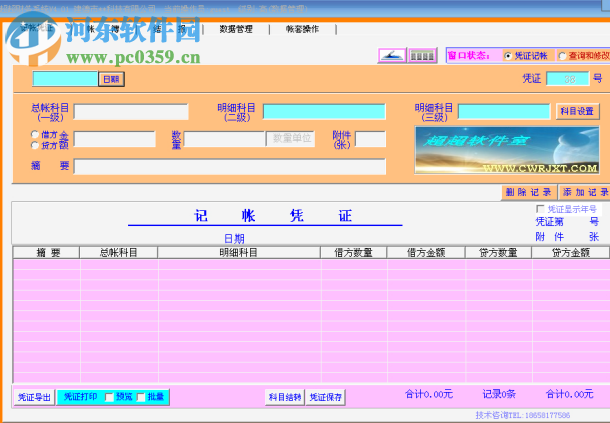Select the 贷方 radio button
This screenshot has height=423, width=610.
(x=35, y=145)
